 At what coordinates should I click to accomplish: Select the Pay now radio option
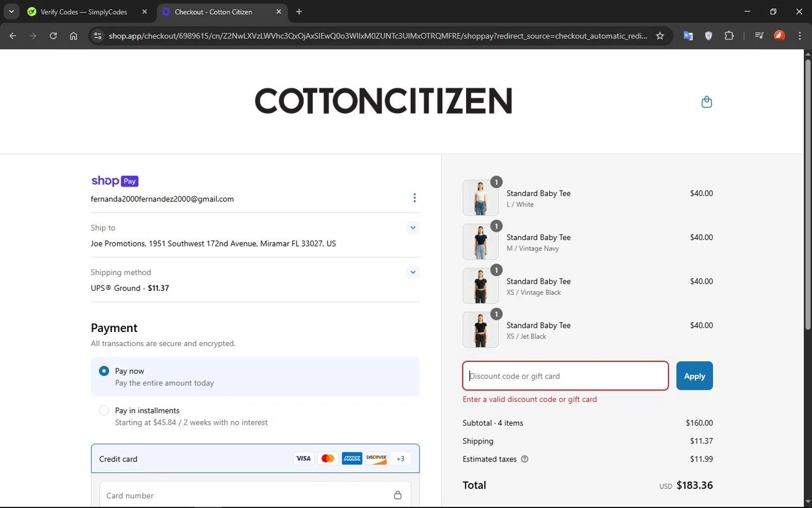pyautogui.click(x=104, y=371)
